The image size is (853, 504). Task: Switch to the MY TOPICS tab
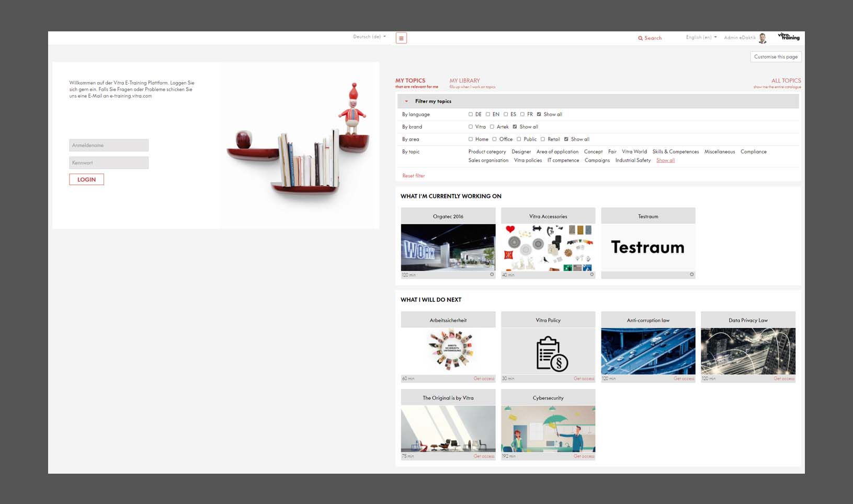click(416, 83)
